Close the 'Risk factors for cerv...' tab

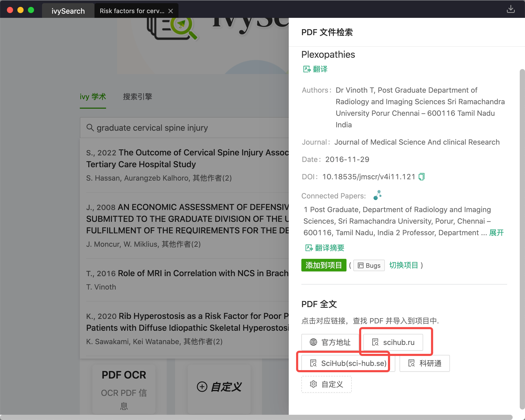tap(171, 11)
